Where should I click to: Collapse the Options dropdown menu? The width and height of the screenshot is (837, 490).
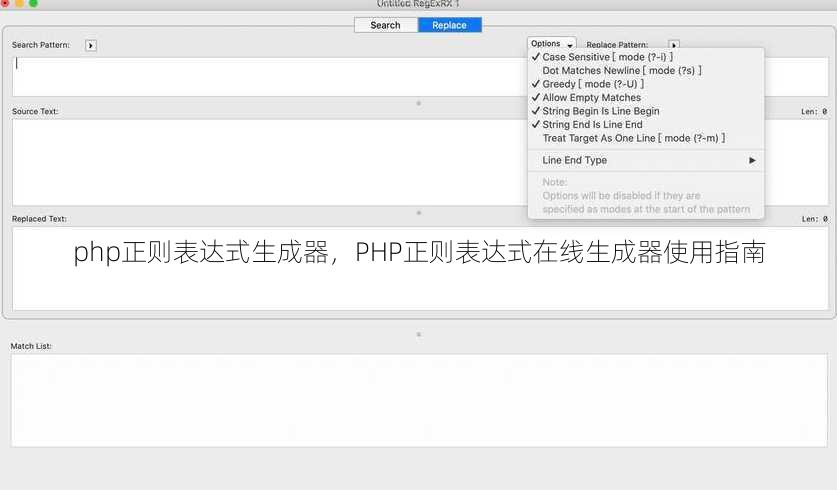click(551, 44)
